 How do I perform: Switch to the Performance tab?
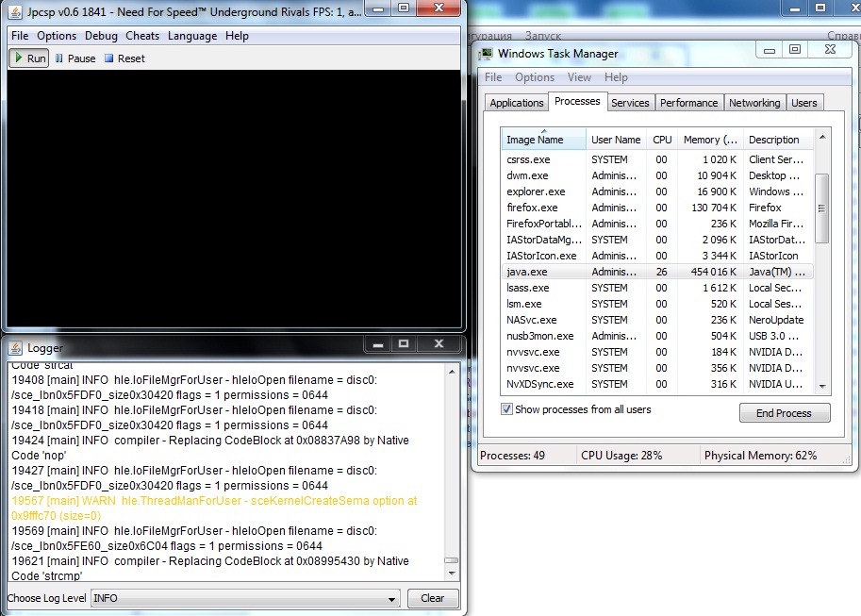coord(688,103)
